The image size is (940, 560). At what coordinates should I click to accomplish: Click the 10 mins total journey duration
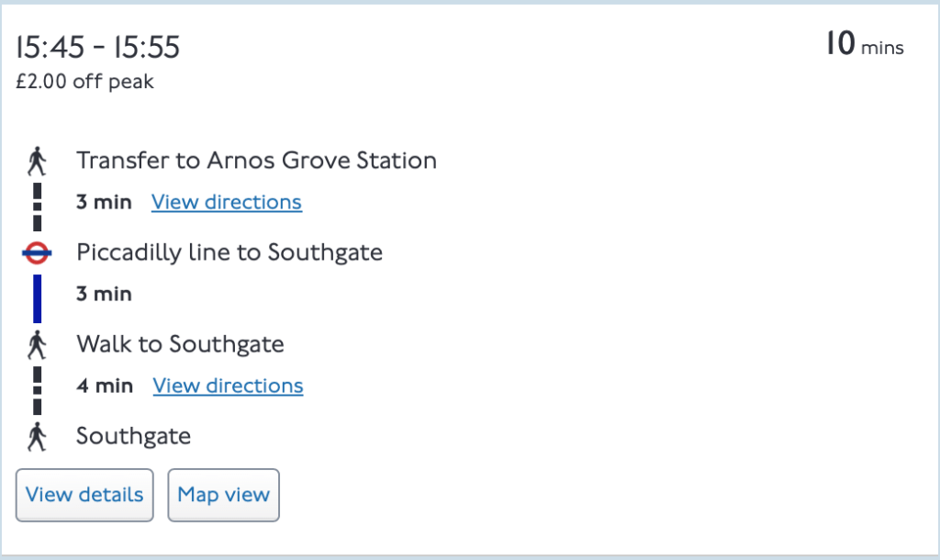coord(864,45)
